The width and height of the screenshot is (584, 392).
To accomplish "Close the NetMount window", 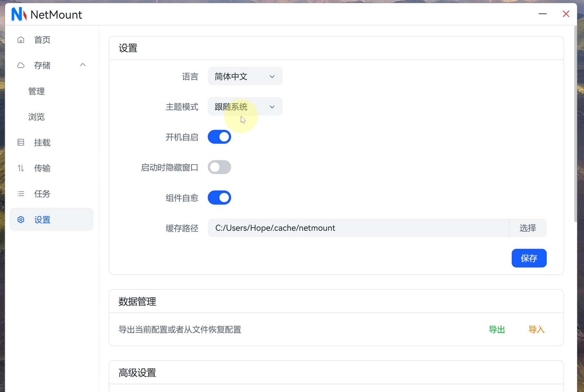I will tap(566, 14).
